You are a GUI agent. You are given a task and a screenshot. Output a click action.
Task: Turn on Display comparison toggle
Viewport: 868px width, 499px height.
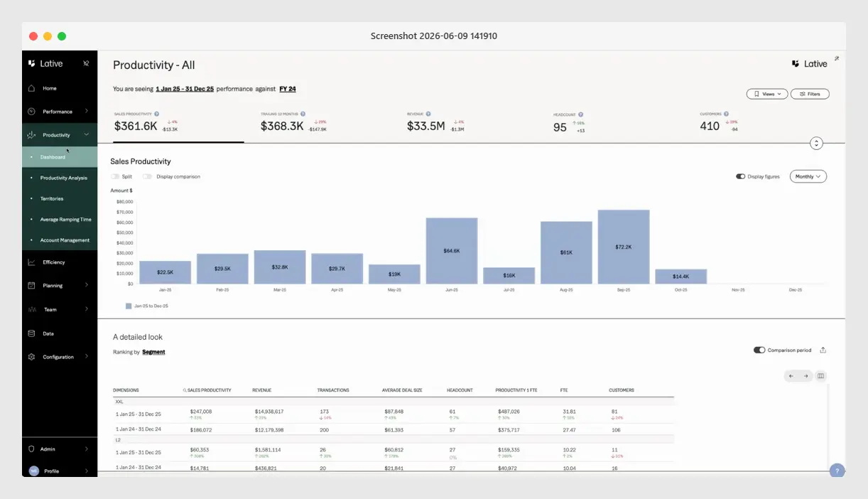pos(147,176)
